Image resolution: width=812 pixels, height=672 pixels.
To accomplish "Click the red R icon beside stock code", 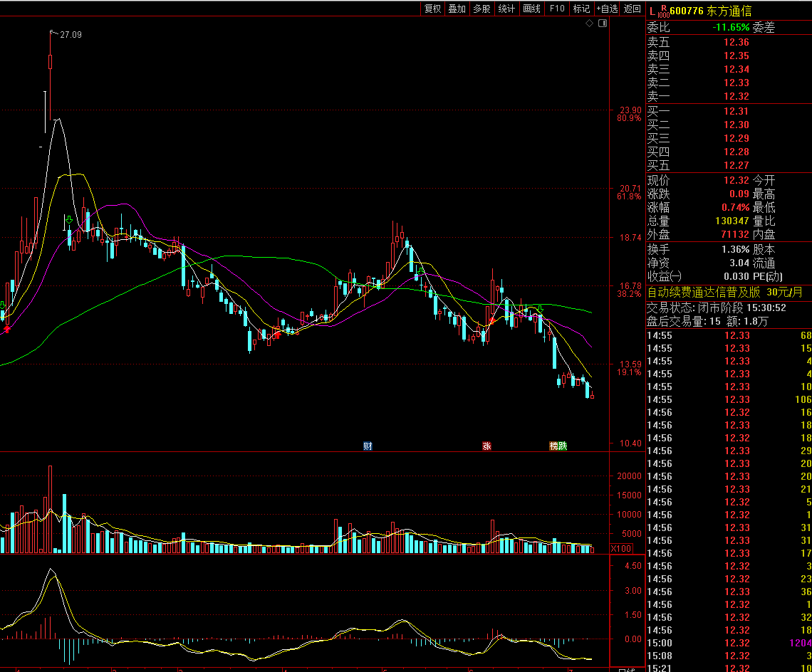I will tap(664, 8).
